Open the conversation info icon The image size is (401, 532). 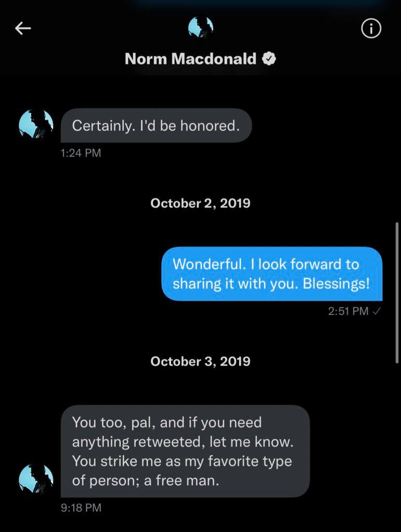pos(371,30)
